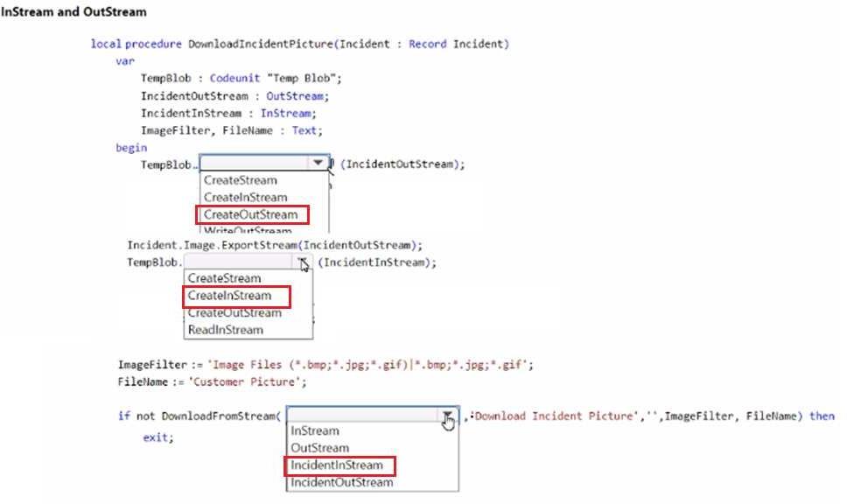Select CreateInStream in the first dropdown list

[245, 197]
